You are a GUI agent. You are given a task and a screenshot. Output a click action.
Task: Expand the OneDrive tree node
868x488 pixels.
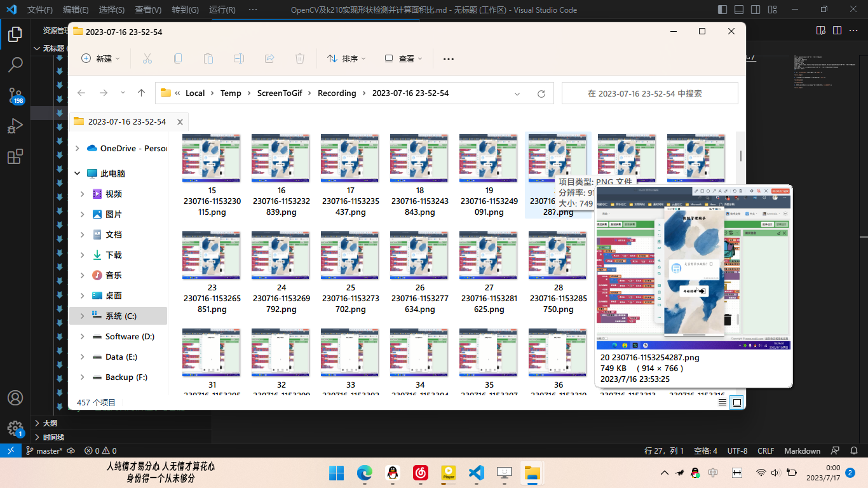[78, 148]
